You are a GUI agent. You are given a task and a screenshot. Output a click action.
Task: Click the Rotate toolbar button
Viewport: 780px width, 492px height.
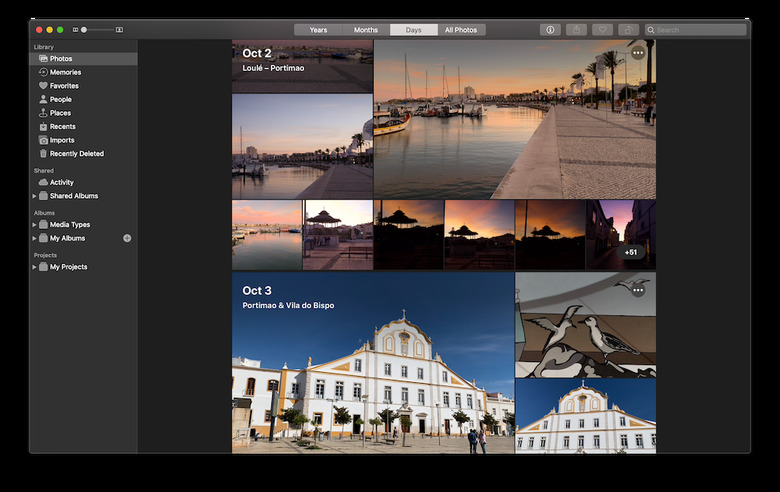[x=628, y=30]
